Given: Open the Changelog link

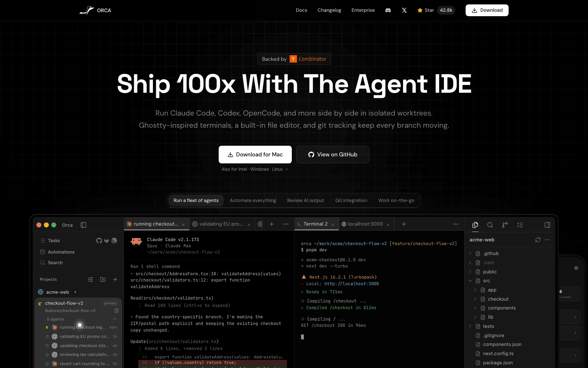Looking at the screenshot, I should tap(329, 10).
